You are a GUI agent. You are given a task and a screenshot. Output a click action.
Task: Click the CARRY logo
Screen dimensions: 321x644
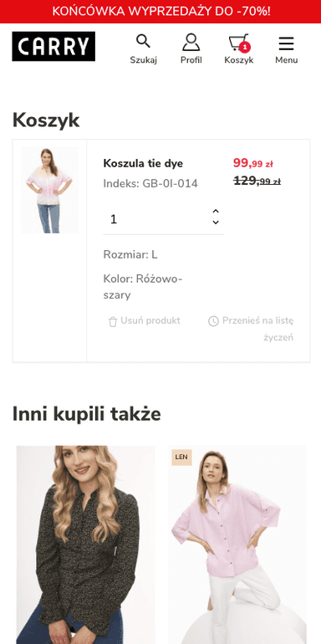(x=53, y=46)
